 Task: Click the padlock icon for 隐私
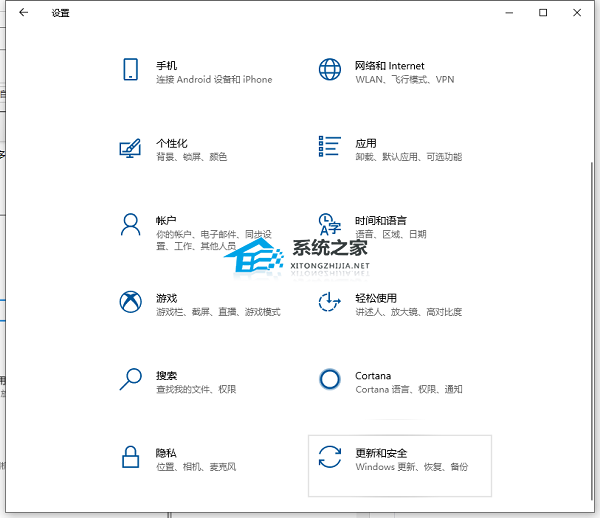coord(130,457)
